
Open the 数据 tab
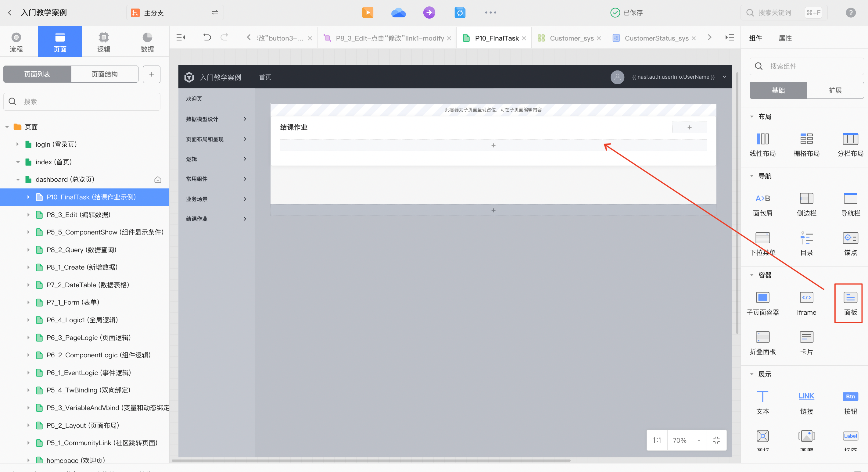click(x=147, y=42)
